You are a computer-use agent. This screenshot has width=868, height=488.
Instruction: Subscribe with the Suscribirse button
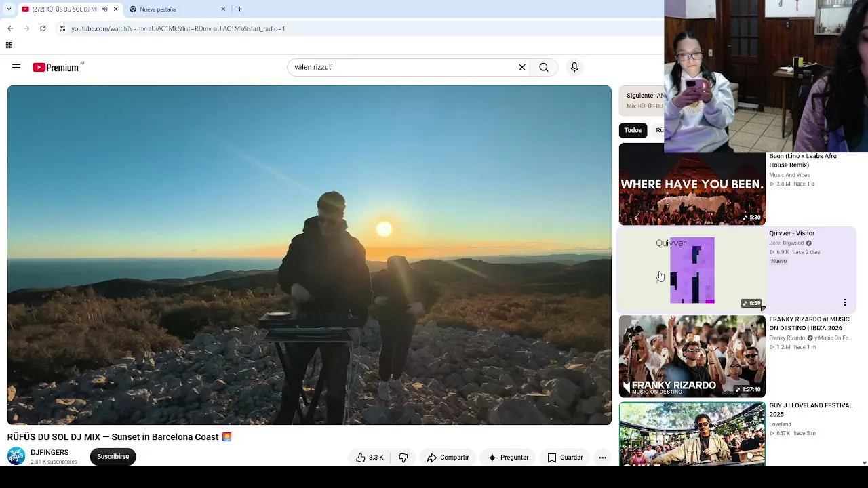(113, 457)
